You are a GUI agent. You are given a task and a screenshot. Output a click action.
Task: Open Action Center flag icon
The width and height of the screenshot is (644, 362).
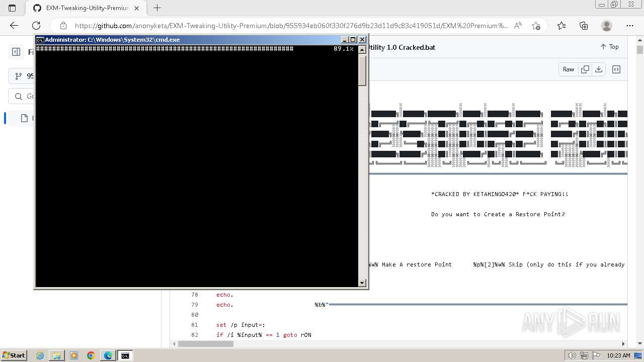(x=596, y=355)
